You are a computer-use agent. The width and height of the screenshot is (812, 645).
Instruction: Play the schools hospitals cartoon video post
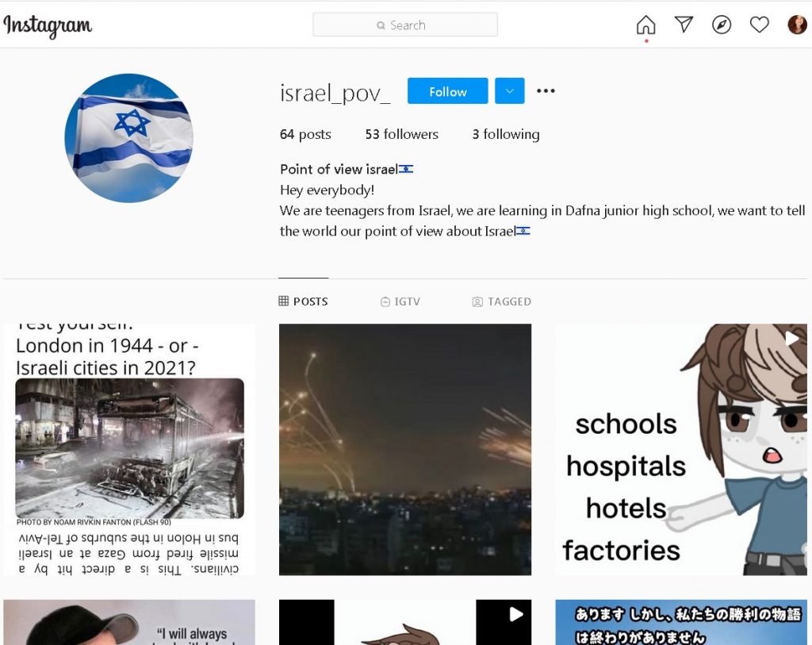pos(681,449)
